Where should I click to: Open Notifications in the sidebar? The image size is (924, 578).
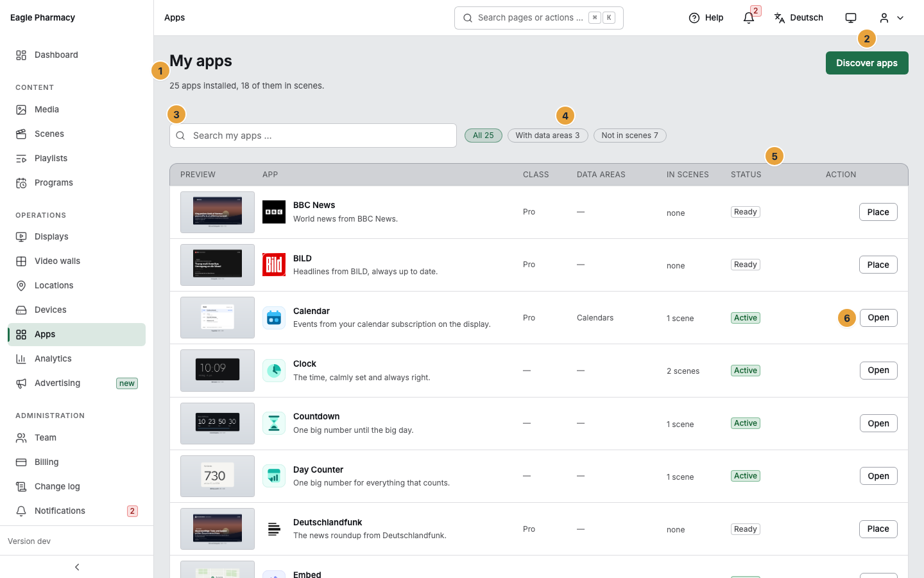tap(77, 511)
